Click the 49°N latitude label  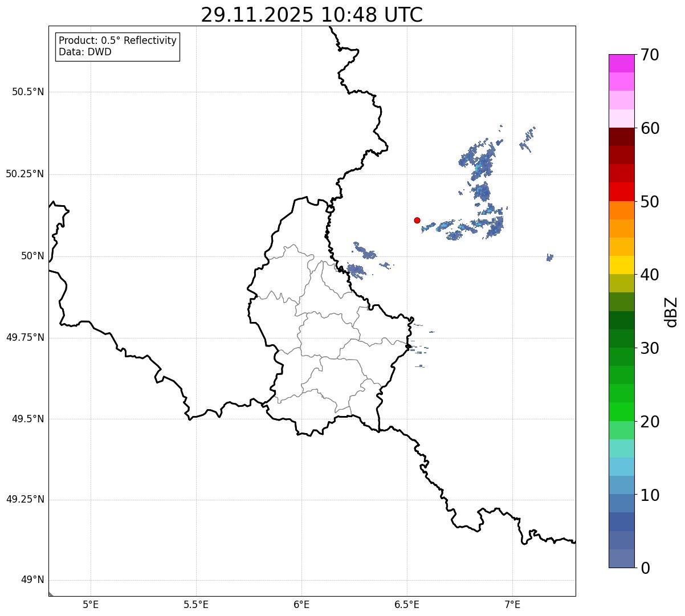[x=32, y=580]
